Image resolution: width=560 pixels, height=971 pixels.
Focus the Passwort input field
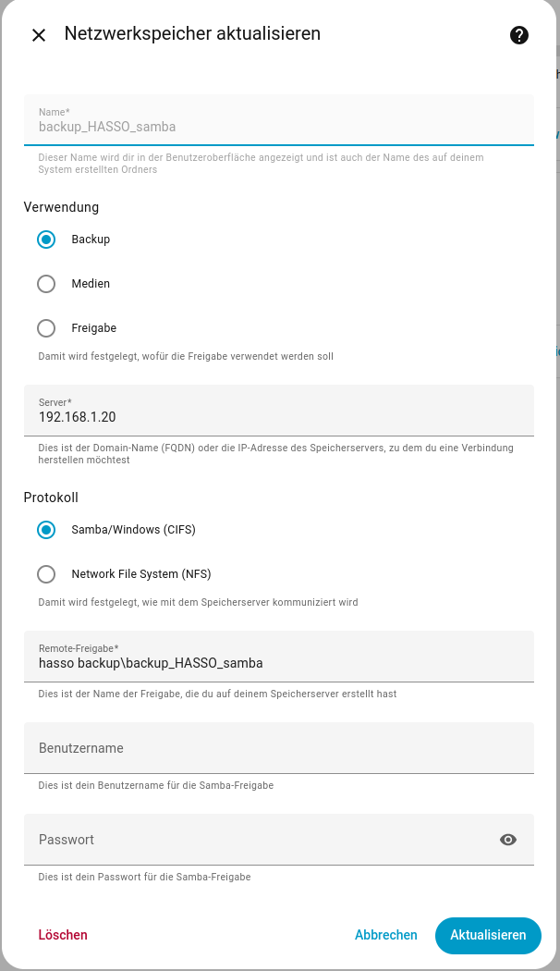(x=259, y=840)
